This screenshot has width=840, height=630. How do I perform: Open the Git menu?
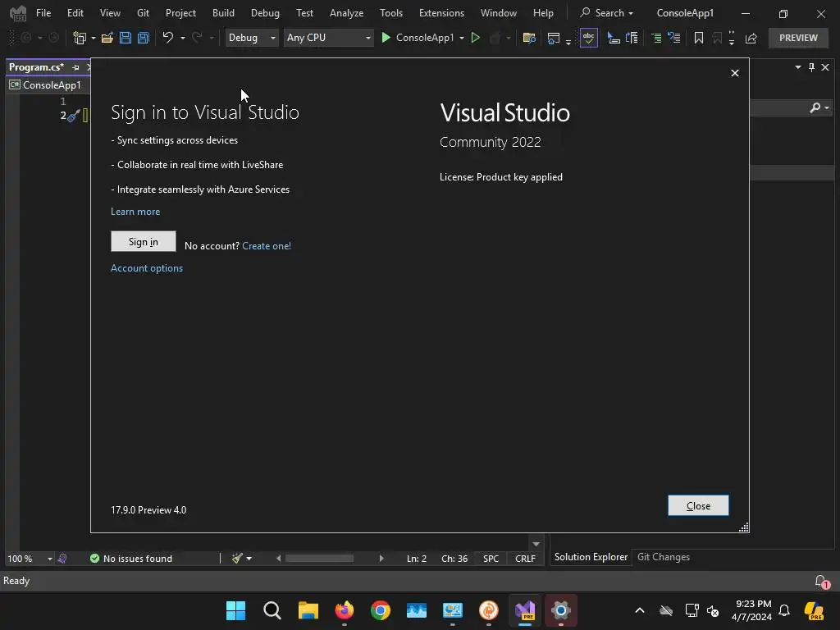click(143, 13)
